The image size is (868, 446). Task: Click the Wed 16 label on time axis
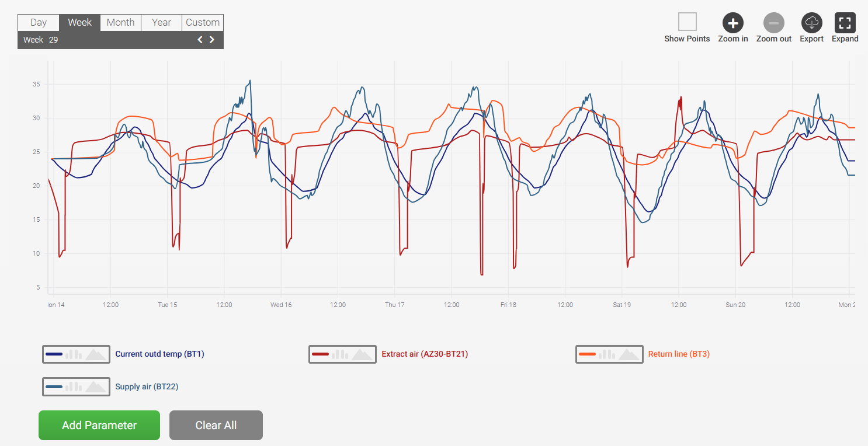pyautogui.click(x=280, y=305)
